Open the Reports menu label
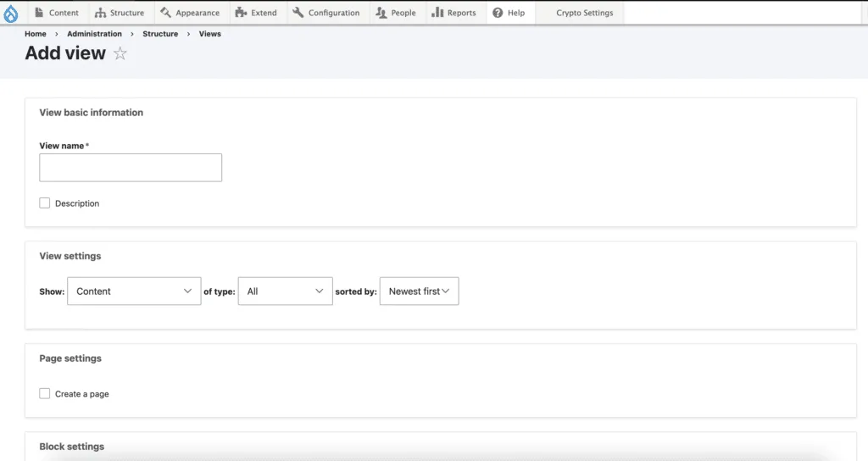The height and width of the screenshot is (461, 868). point(462,13)
